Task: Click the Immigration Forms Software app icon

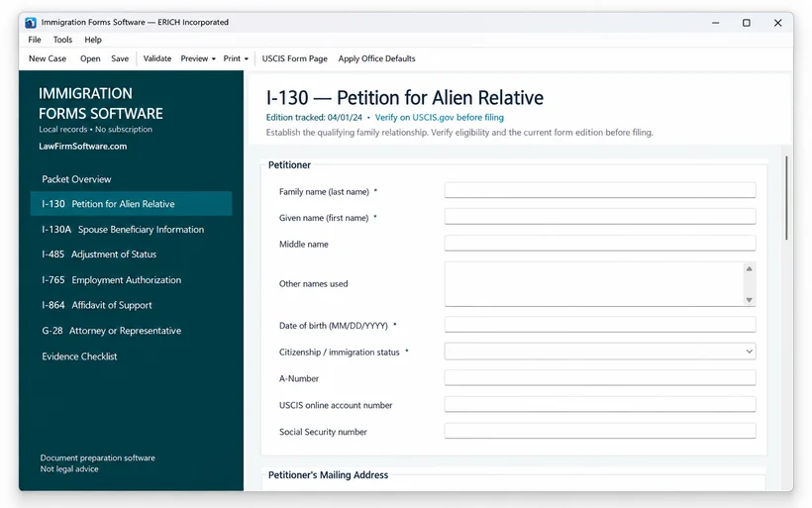Action: coord(31,22)
